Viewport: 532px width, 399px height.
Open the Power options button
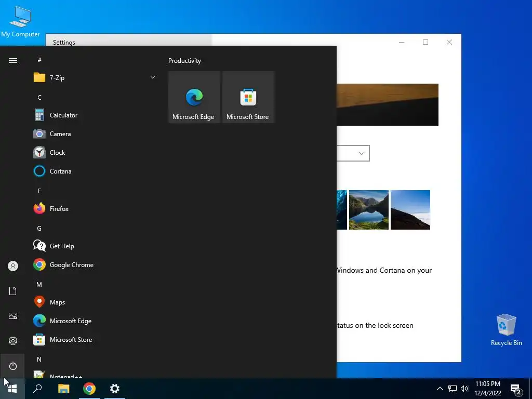(13, 366)
